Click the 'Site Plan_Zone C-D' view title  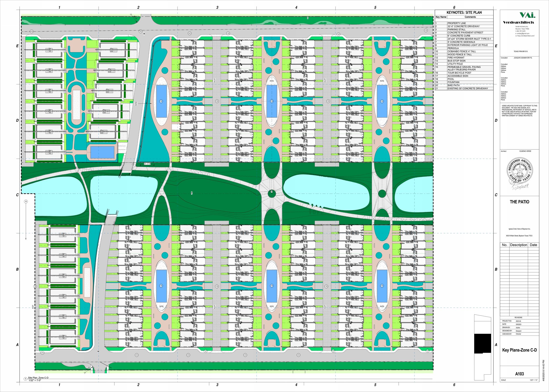pyautogui.click(x=38, y=378)
